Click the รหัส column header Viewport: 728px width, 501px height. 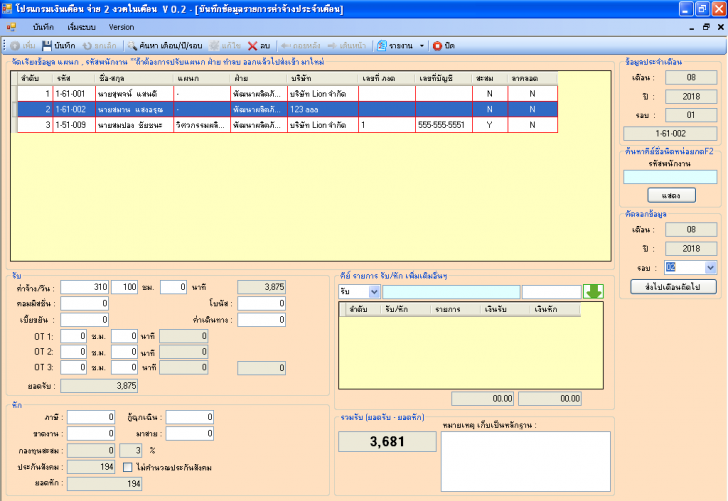(x=74, y=78)
